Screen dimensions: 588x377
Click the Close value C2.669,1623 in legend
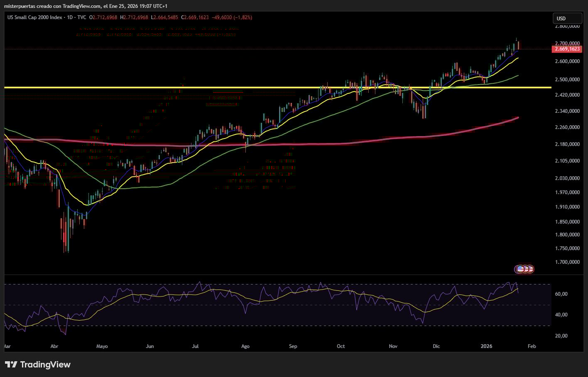pos(195,17)
